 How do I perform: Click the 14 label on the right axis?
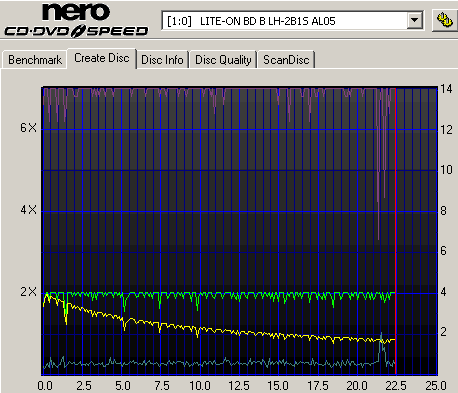click(446, 89)
